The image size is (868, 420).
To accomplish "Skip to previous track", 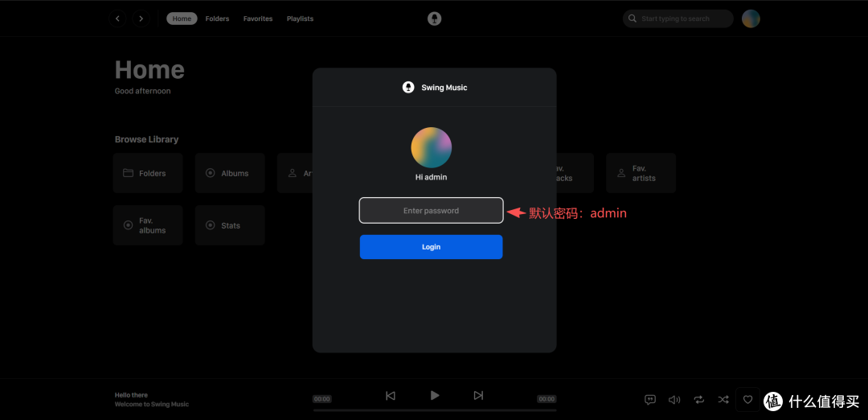I will [391, 396].
